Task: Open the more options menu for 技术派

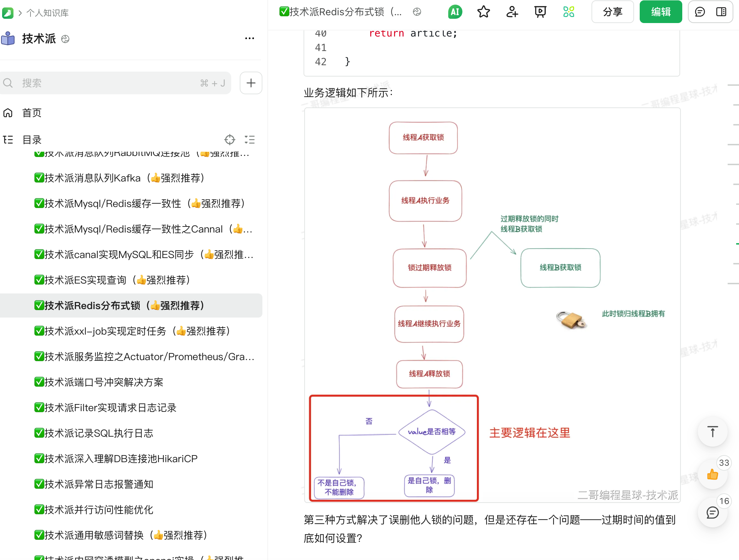Action: click(x=250, y=38)
